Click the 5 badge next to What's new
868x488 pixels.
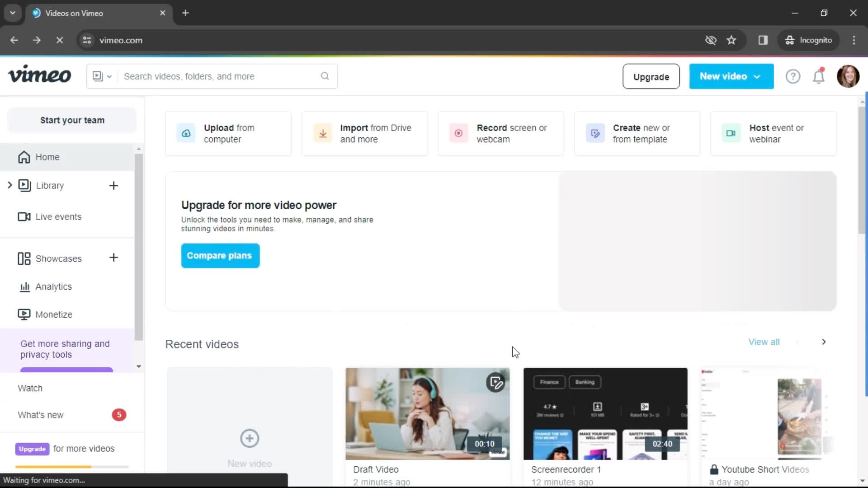[119, 415]
